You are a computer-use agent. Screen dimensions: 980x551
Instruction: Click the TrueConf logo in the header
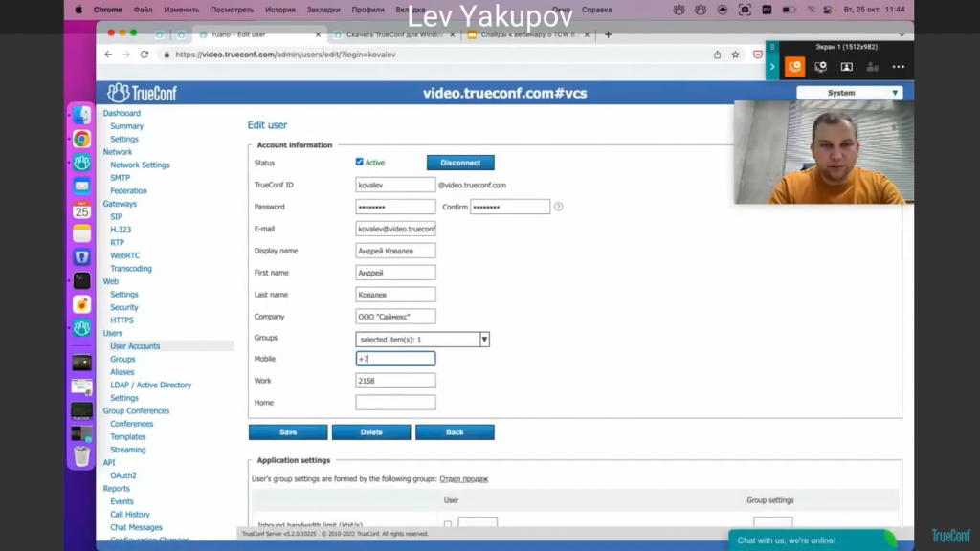pos(142,93)
